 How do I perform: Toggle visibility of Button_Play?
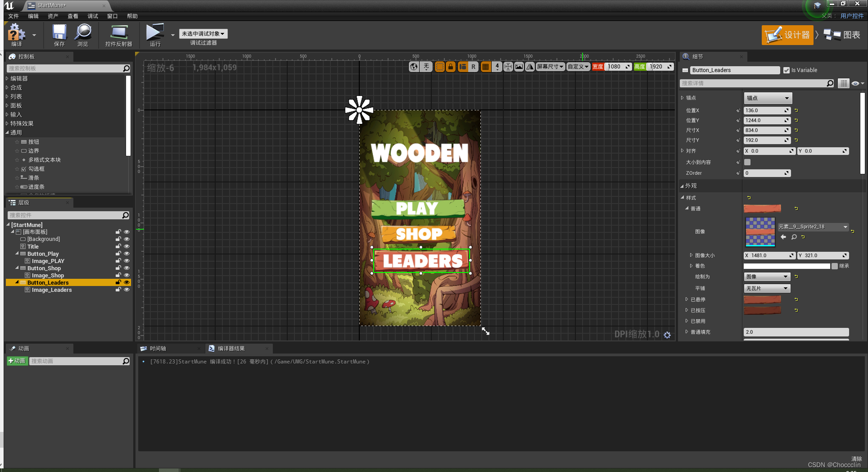(x=127, y=254)
